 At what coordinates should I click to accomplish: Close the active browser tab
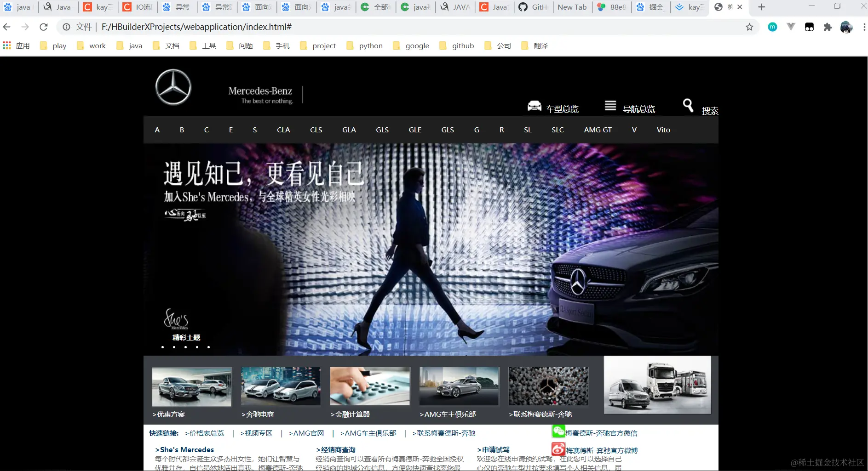(x=740, y=7)
